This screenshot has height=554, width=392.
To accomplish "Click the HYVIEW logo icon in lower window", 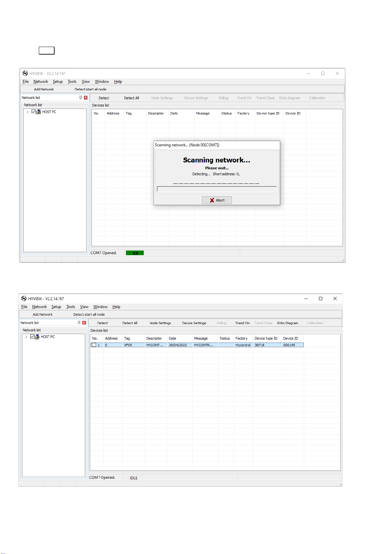I will tap(24, 299).
